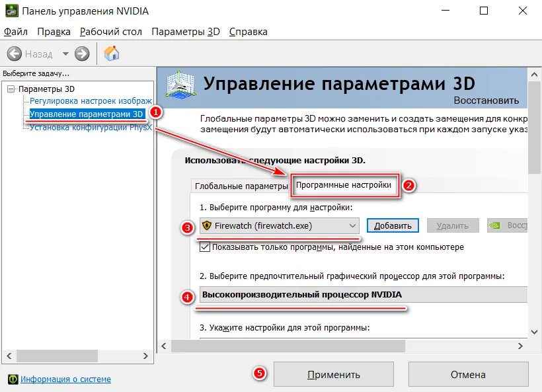Click the 'Выберите задачу...' label
The image size is (542, 392).
point(36,73)
